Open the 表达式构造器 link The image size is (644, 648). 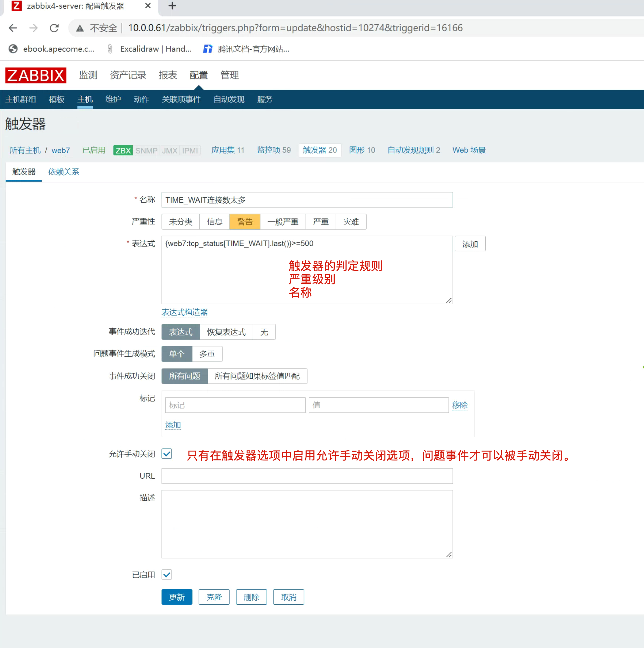pyautogui.click(x=184, y=312)
